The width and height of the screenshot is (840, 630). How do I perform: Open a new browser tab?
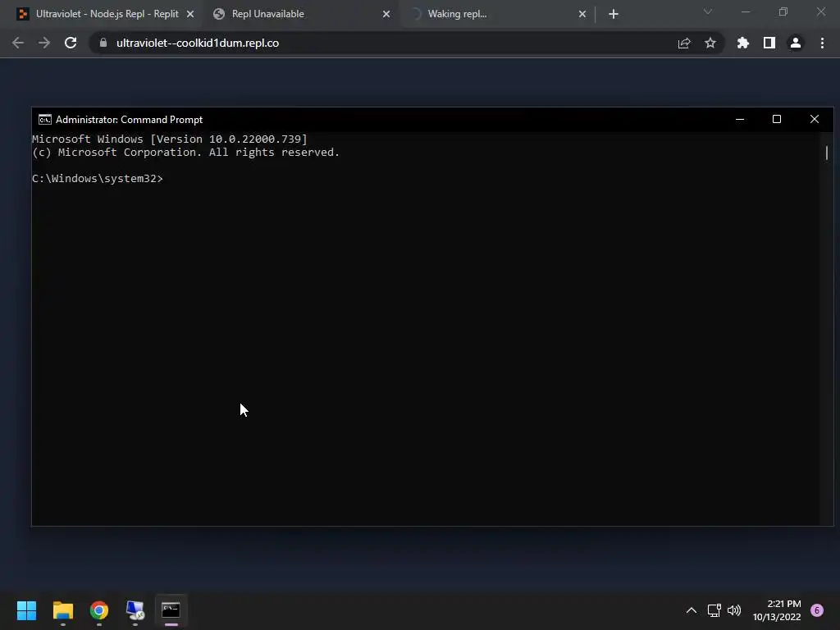tap(614, 14)
